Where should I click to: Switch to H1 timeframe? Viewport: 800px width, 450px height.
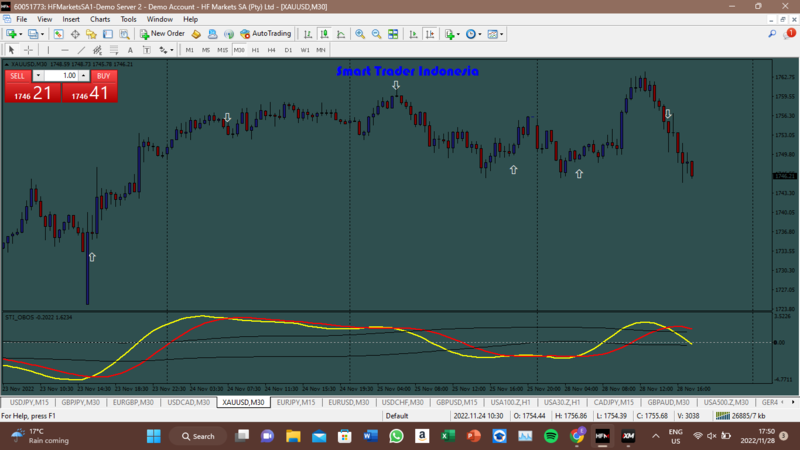(x=256, y=50)
